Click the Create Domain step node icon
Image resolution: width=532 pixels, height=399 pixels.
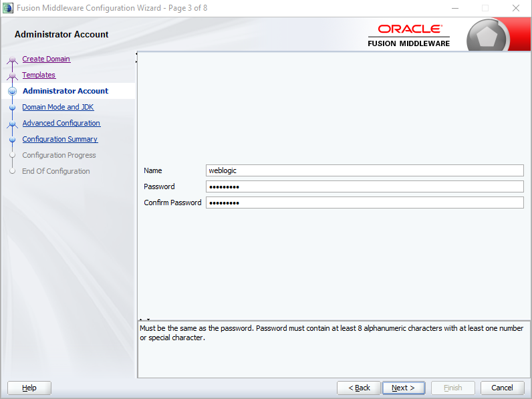point(13,59)
